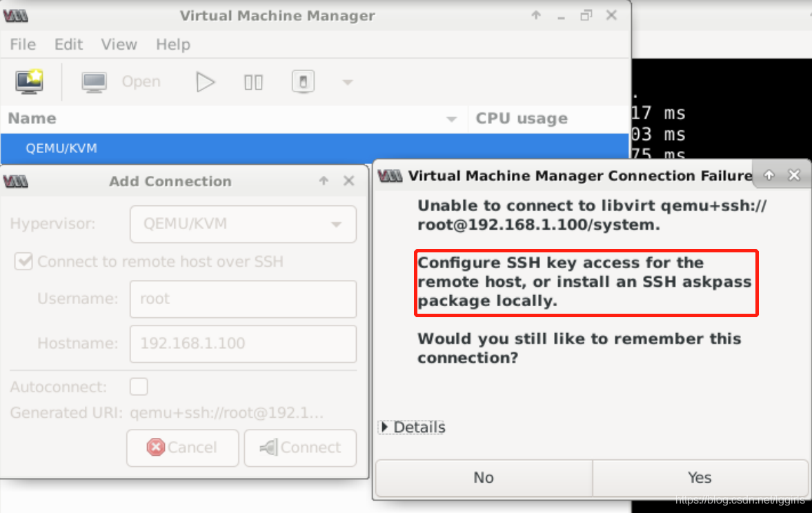Viewport: 812px width, 513px height.
Task: Click No to dismiss connection failure
Action: (x=483, y=477)
